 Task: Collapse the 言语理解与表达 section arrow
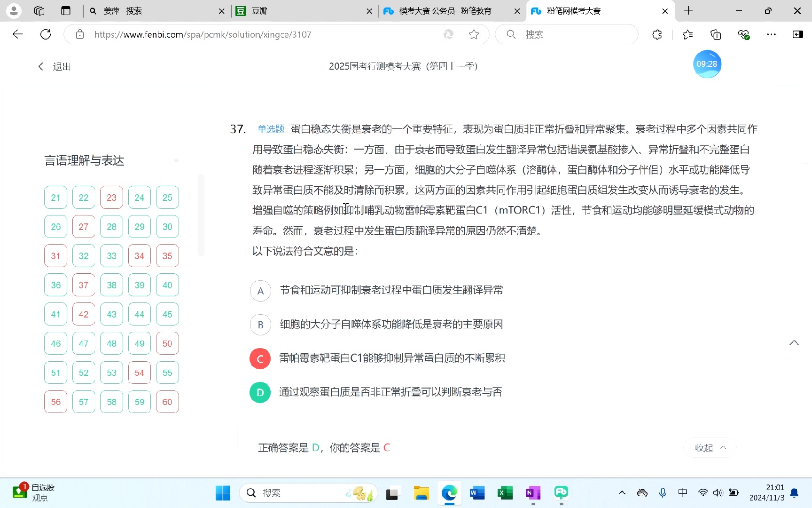[176, 160]
